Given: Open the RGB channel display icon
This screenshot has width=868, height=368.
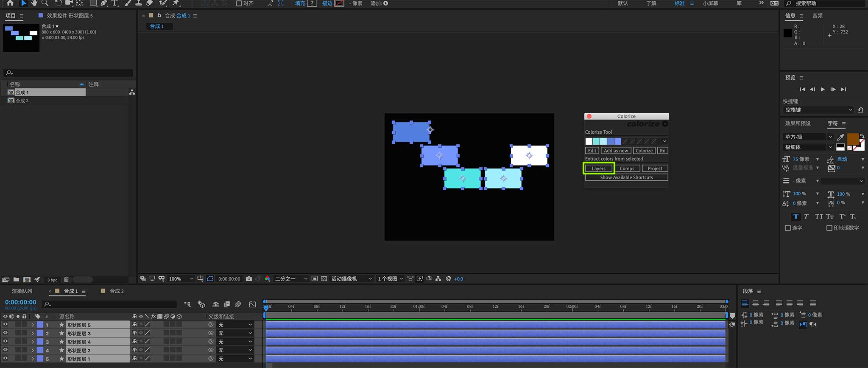Looking at the screenshot, I should point(268,279).
